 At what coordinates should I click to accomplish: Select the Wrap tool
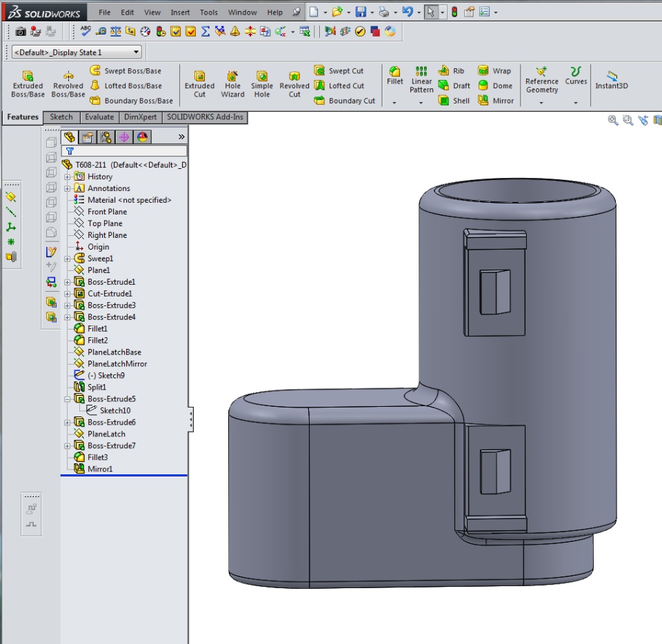coord(494,70)
